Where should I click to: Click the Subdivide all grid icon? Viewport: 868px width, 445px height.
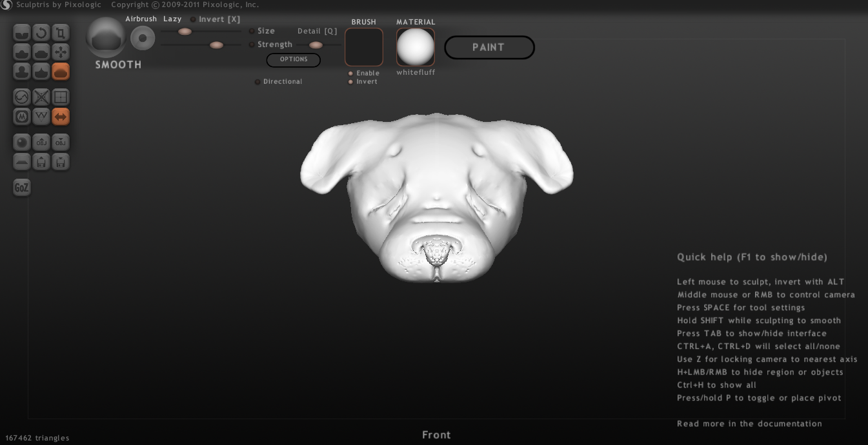61,97
